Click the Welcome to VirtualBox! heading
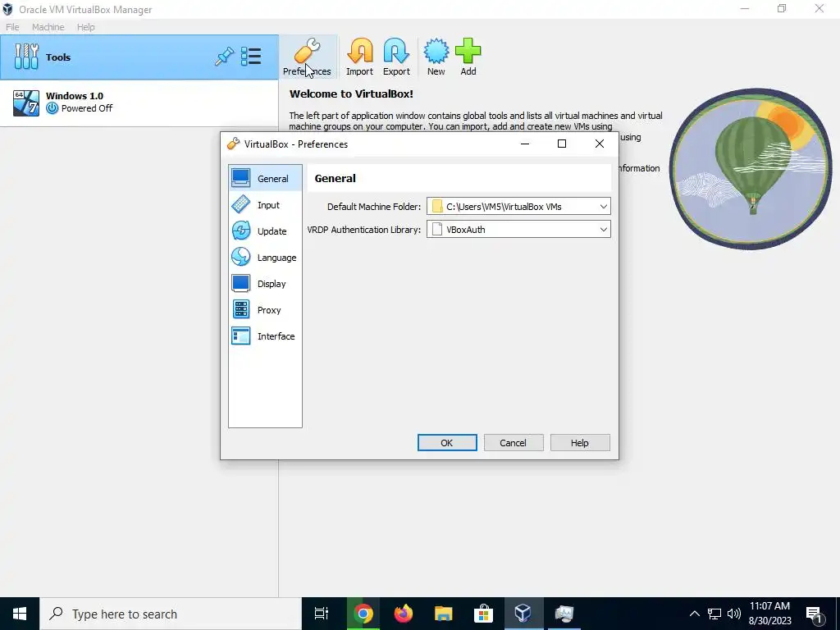The image size is (840, 630). (351, 94)
